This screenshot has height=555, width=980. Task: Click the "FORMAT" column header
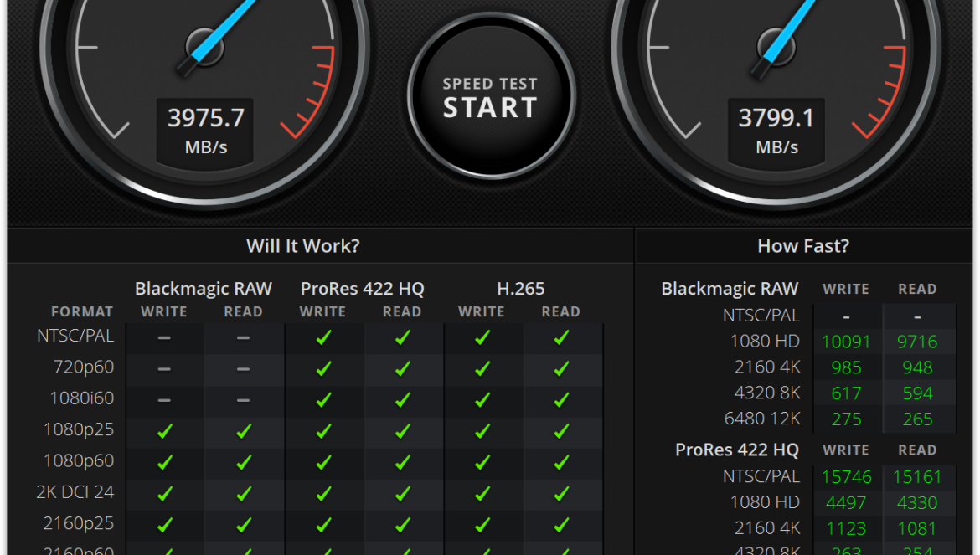click(x=82, y=311)
